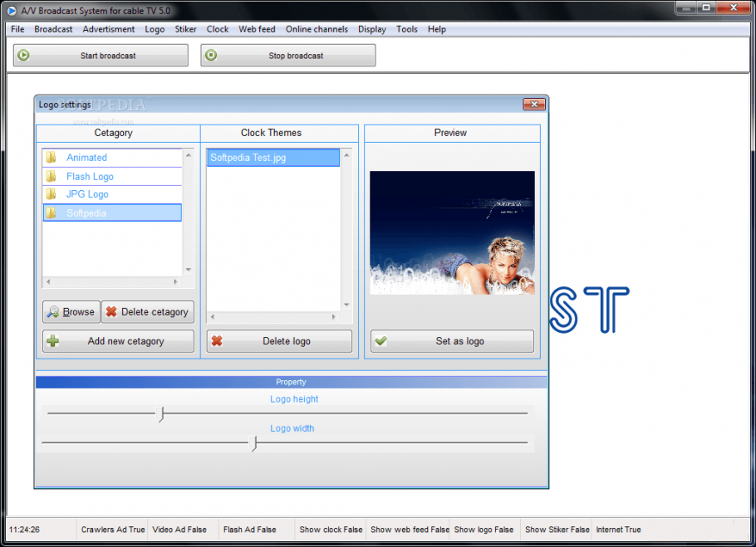The height and width of the screenshot is (547, 756).
Task: Click the JPG Logo folder icon
Action: coord(50,193)
